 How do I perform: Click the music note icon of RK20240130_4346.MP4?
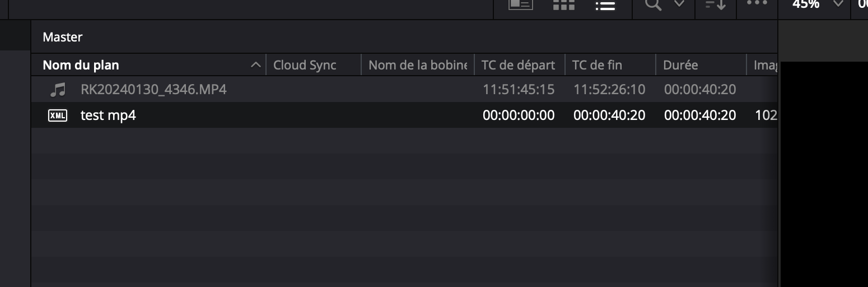[x=58, y=89]
